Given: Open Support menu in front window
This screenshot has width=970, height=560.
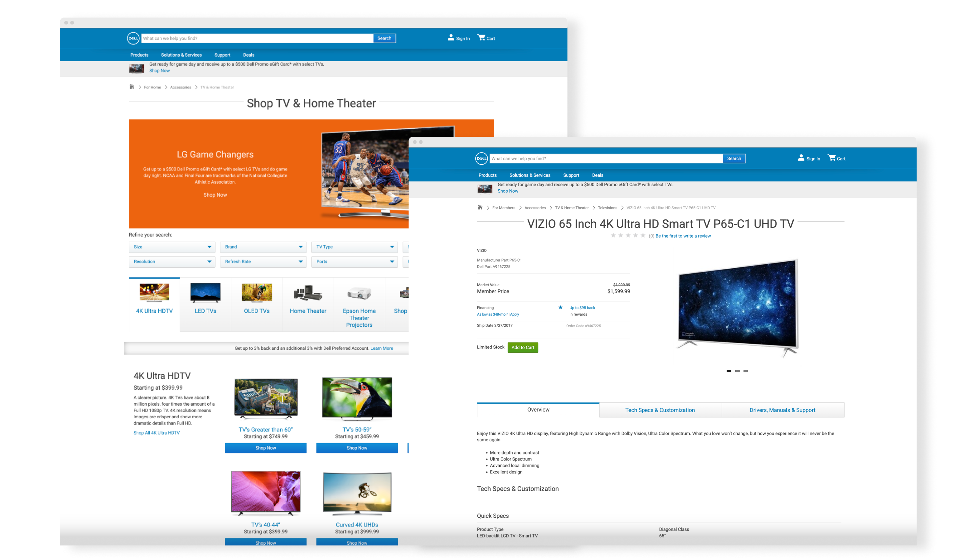Looking at the screenshot, I should 571,175.
